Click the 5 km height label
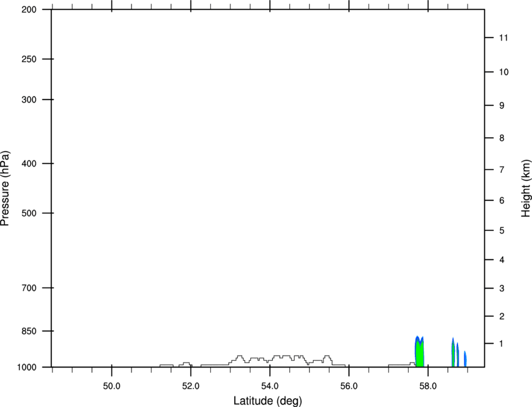Viewport: 532px width, 407px height. pyautogui.click(x=502, y=230)
